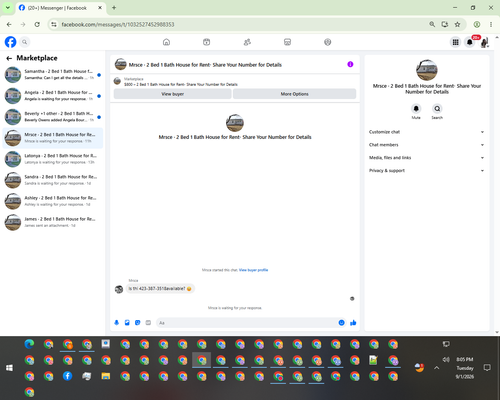Image resolution: width=500 pixels, height=400 pixels.
Task: Click the Facebook logo icon
Action: pos(10,42)
